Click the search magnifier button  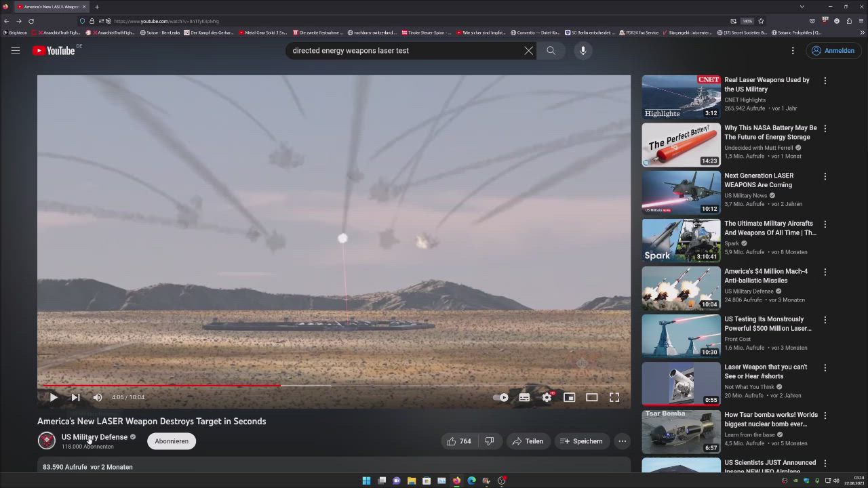tap(551, 50)
